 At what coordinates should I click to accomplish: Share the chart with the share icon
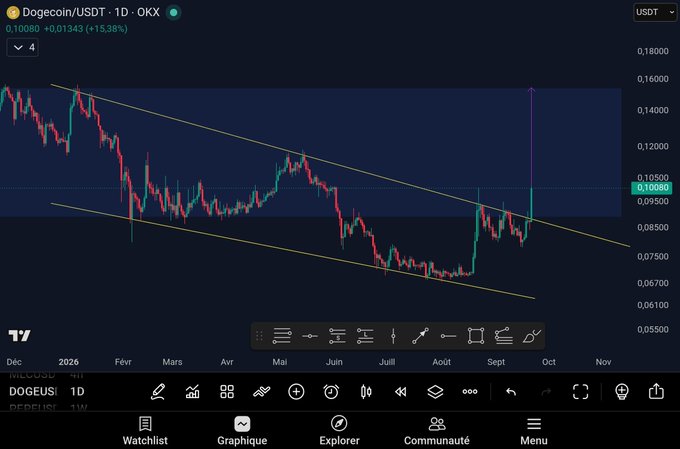pyautogui.click(x=656, y=391)
